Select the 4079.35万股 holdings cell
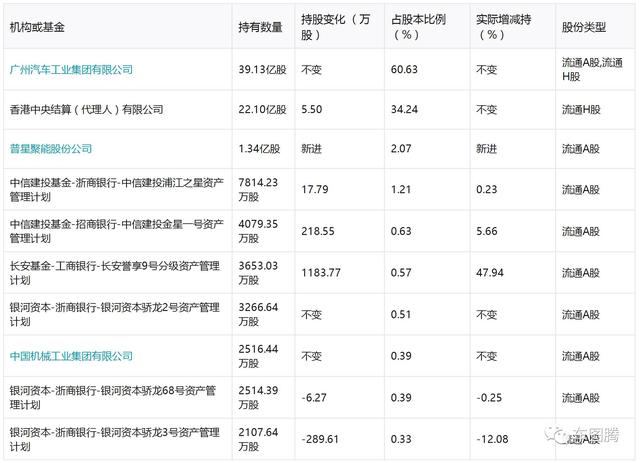 [258, 231]
